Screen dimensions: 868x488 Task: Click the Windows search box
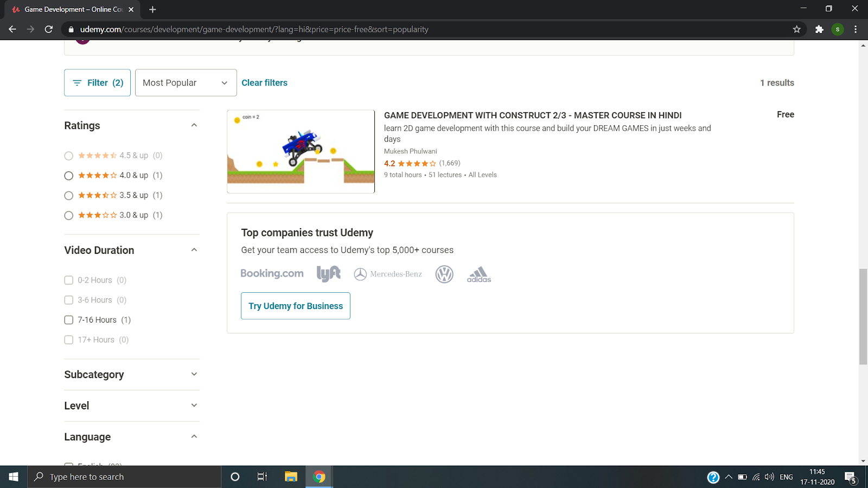coord(124,477)
